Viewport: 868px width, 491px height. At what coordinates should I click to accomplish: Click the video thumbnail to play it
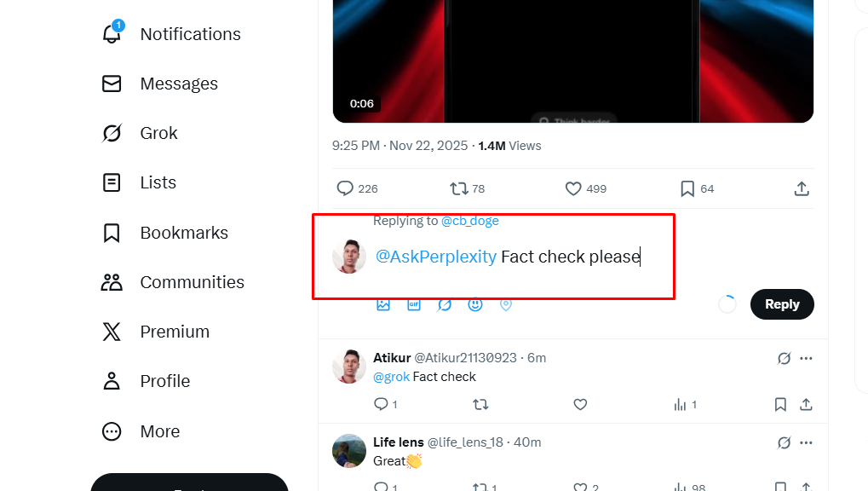[572, 60]
